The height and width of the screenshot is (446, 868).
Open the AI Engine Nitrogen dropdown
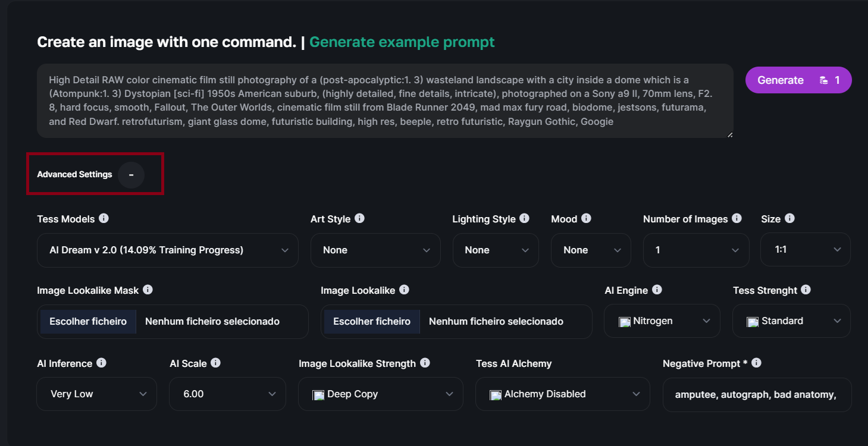tap(662, 321)
